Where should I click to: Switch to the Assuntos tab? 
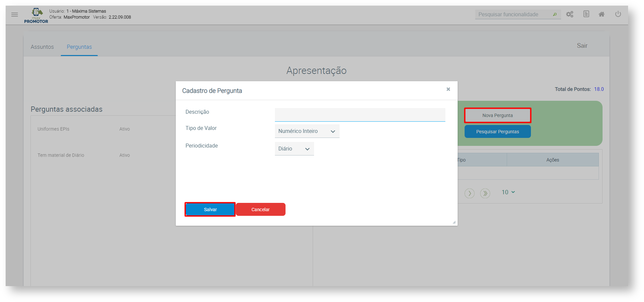[x=42, y=47]
